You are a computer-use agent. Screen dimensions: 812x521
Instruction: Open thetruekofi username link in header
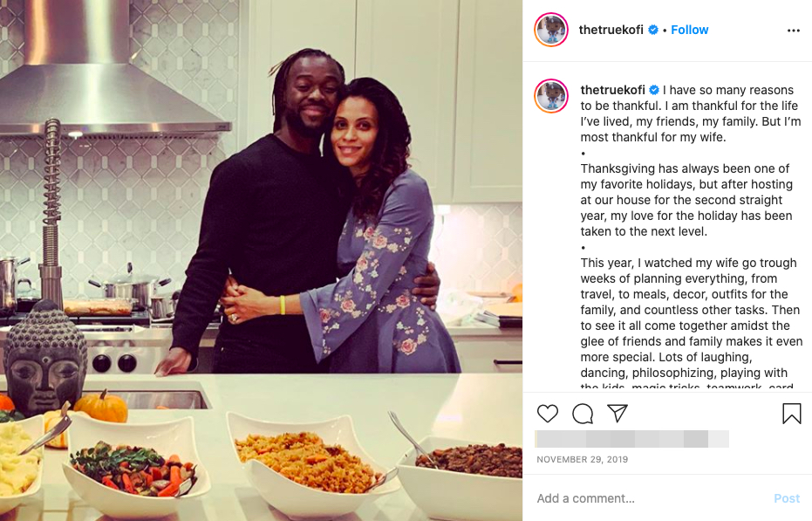click(611, 30)
